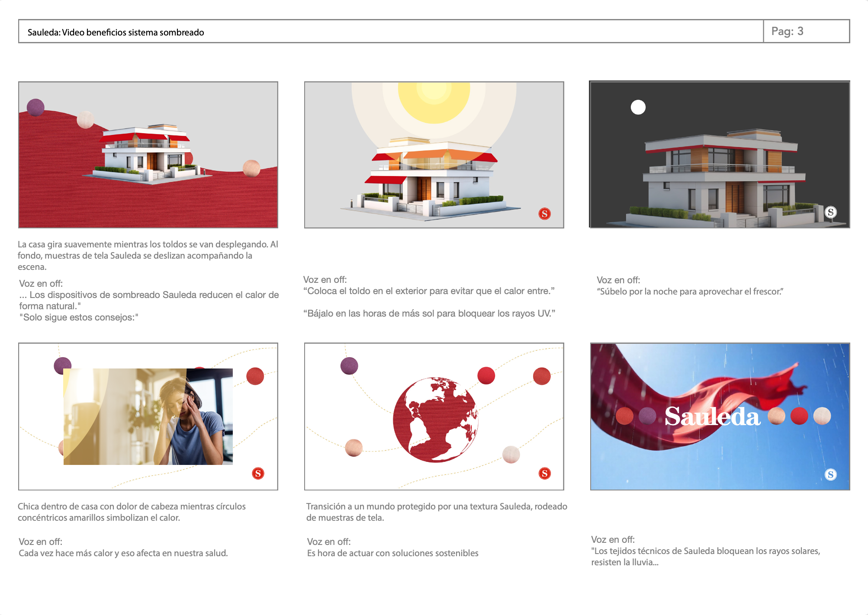
Task: Select the woman with headache frame
Action: click(x=148, y=416)
